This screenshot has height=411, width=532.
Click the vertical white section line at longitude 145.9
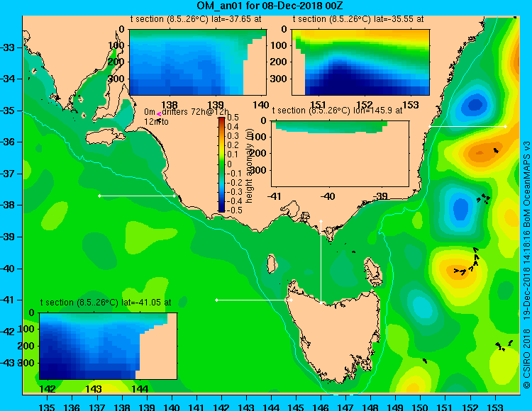321,262
